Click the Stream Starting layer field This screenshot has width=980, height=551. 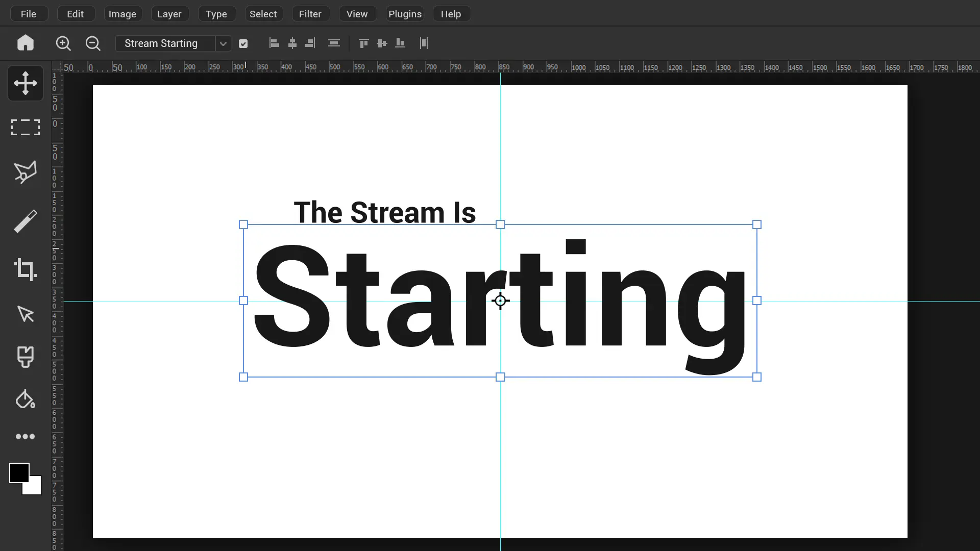click(165, 43)
